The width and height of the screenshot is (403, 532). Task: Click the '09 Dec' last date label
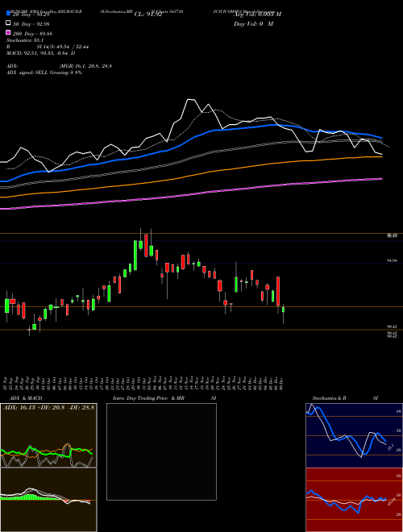coord(282,382)
